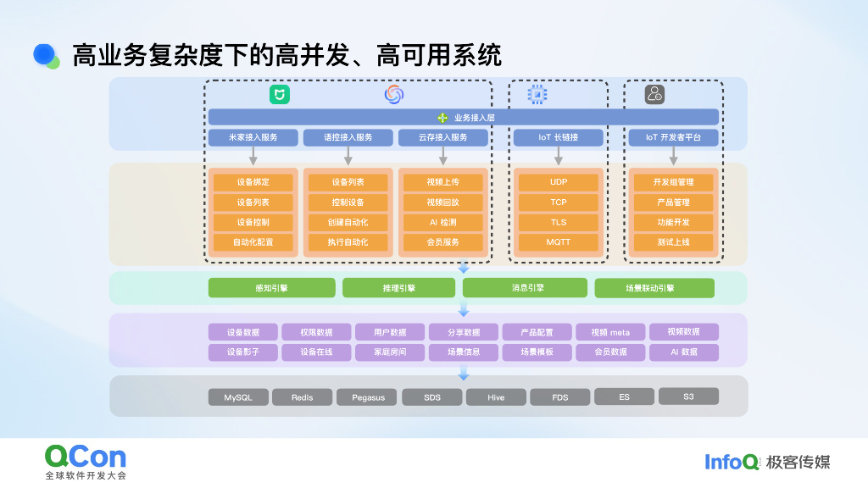Click the blue downward arrow below 会员服务
This screenshot has width=868, height=488.
pos(463,269)
